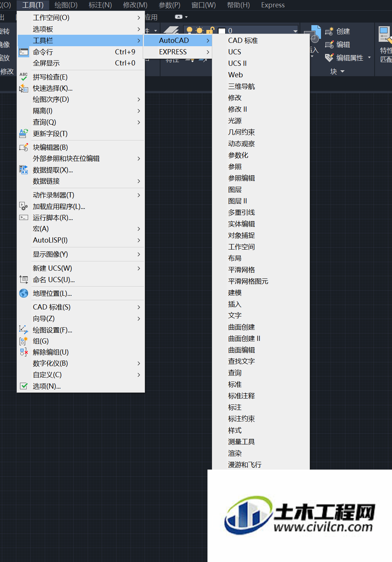Toggle the 样式 toolbar entry
392x562 pixels.
pyautogui.click(x=261, y=430)
